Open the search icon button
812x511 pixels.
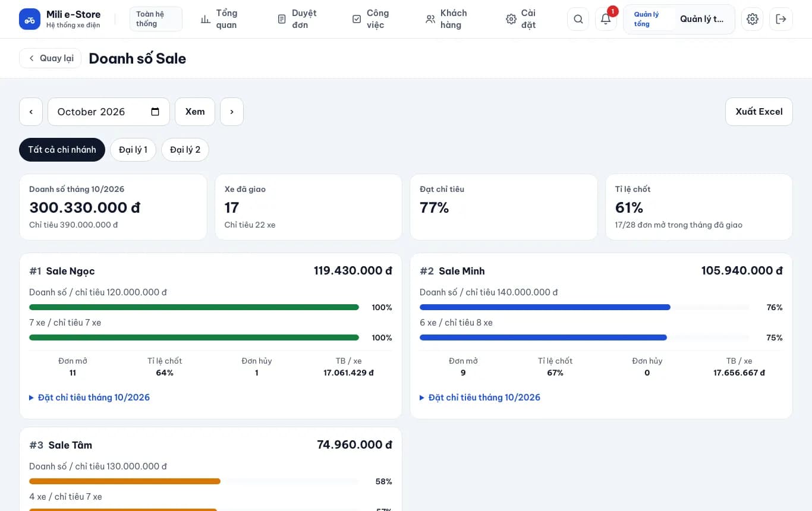[x=578, y=19]
